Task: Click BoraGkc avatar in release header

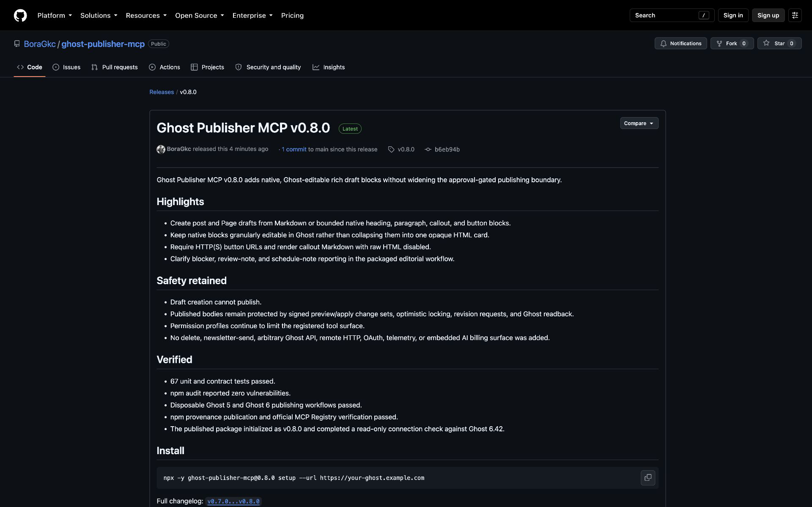Action: pyautogui.click(x=161, y=149)
